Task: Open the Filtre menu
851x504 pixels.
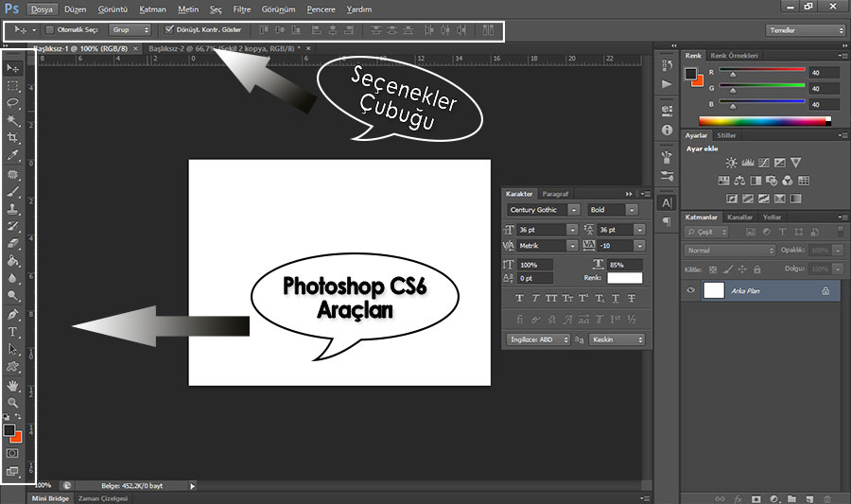Action: [x=241, y=9]
